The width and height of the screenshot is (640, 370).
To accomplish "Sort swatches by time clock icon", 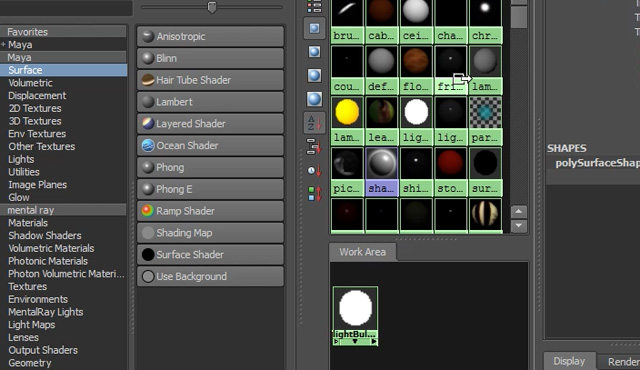I will (314, 170).
